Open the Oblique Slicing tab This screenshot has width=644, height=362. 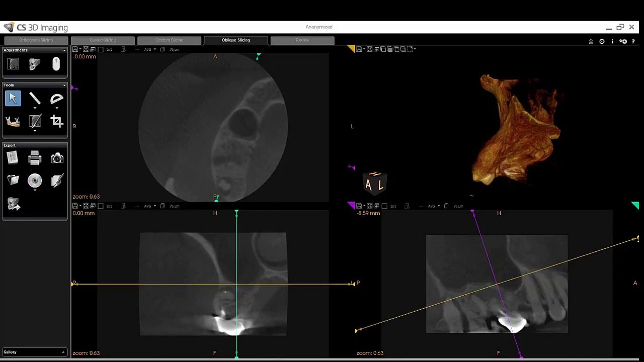coord(235,40)
